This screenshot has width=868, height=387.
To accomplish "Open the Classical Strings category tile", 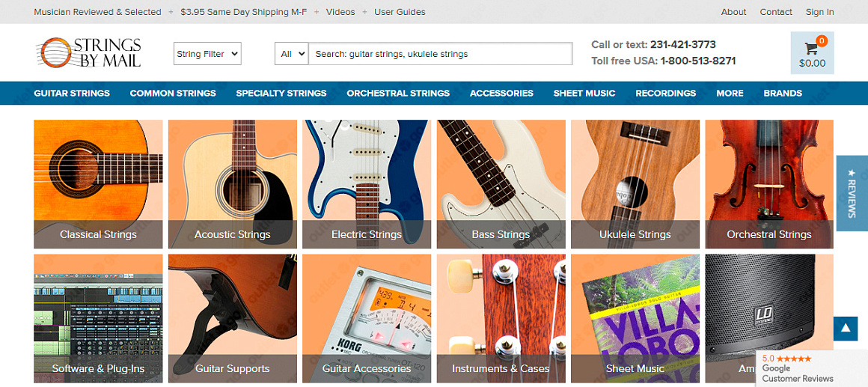I will click(x=98, y=184).
